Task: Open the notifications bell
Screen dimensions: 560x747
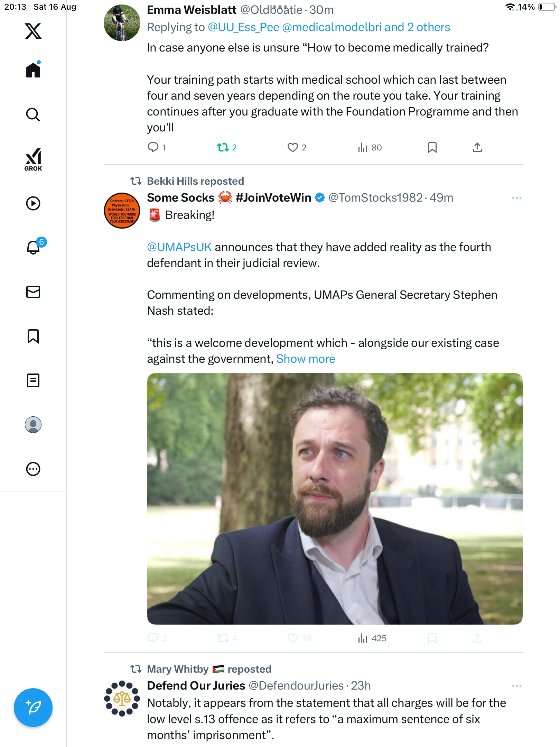Action: coord(33,248)
